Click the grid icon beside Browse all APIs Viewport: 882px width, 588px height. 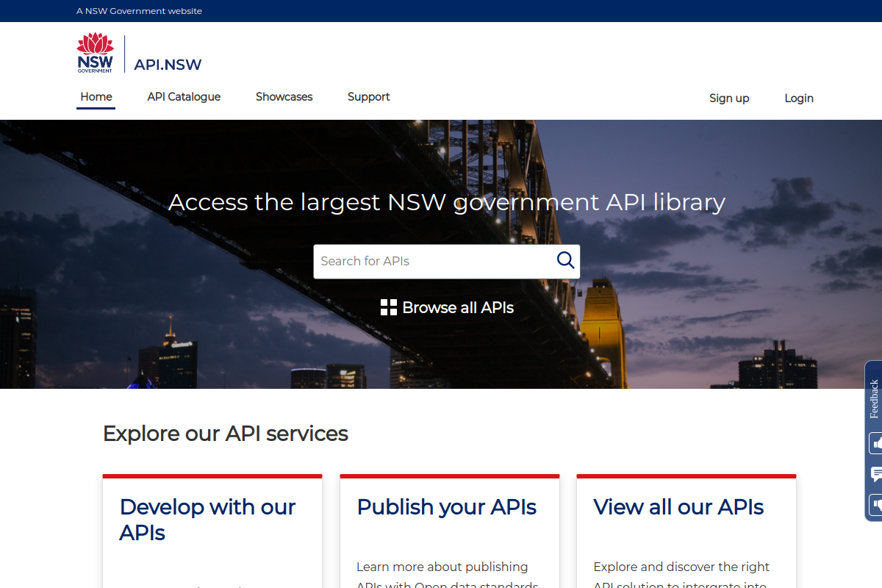(x=389, y=307)
